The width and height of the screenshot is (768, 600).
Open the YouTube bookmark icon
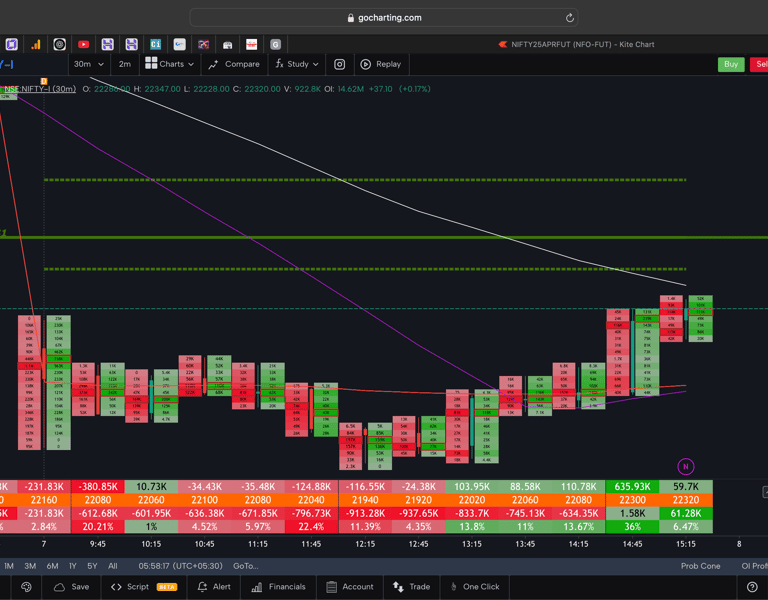tap(83, 45)
